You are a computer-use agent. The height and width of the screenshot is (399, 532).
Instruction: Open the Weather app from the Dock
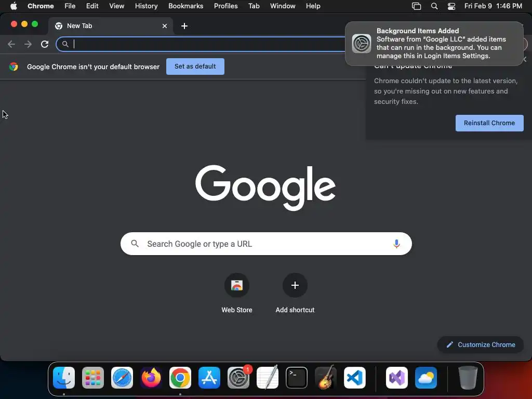pos(426,378)
